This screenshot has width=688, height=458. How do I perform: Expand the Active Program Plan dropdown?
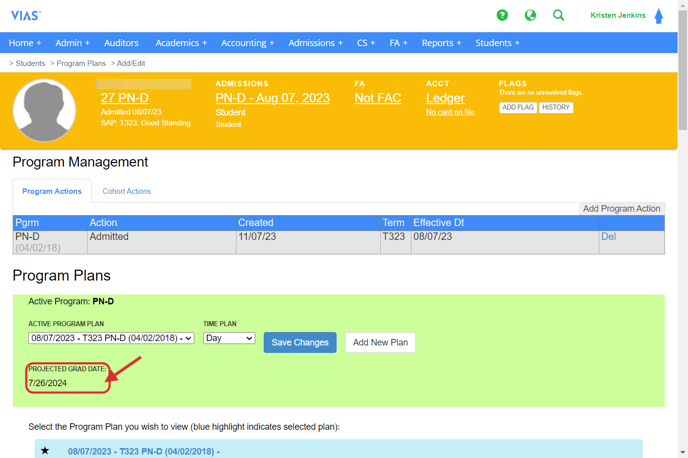(x=111, y=338)
